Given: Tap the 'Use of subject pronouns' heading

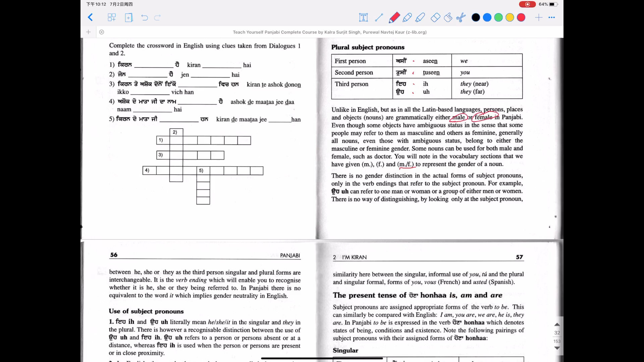Looking at the screenshot, I should pos(146,311).
